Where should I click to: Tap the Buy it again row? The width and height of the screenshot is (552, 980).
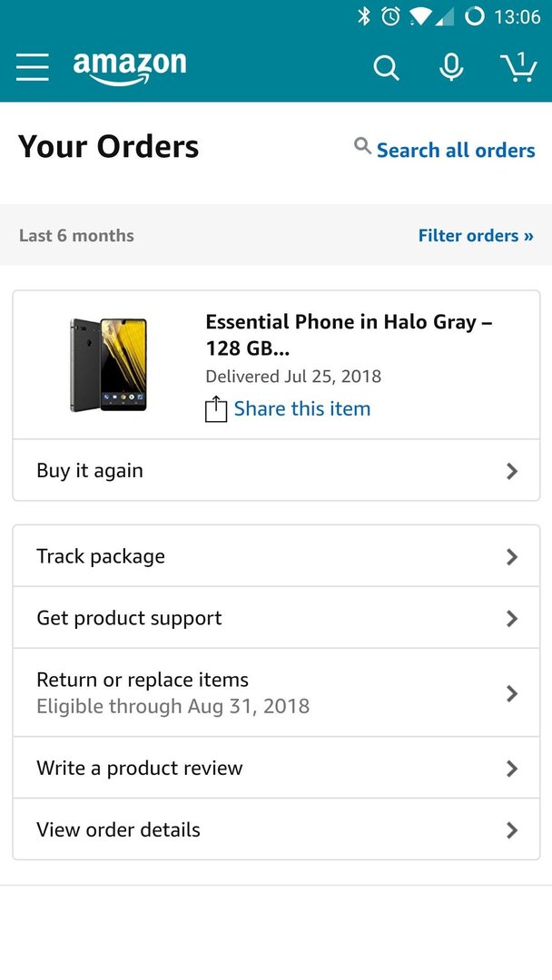276,471
